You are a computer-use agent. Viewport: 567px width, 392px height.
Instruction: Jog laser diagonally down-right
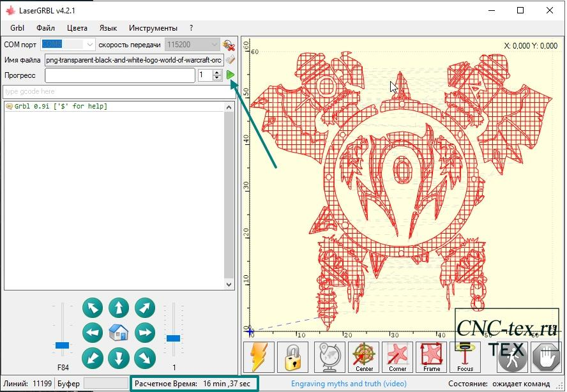[145, 358]
